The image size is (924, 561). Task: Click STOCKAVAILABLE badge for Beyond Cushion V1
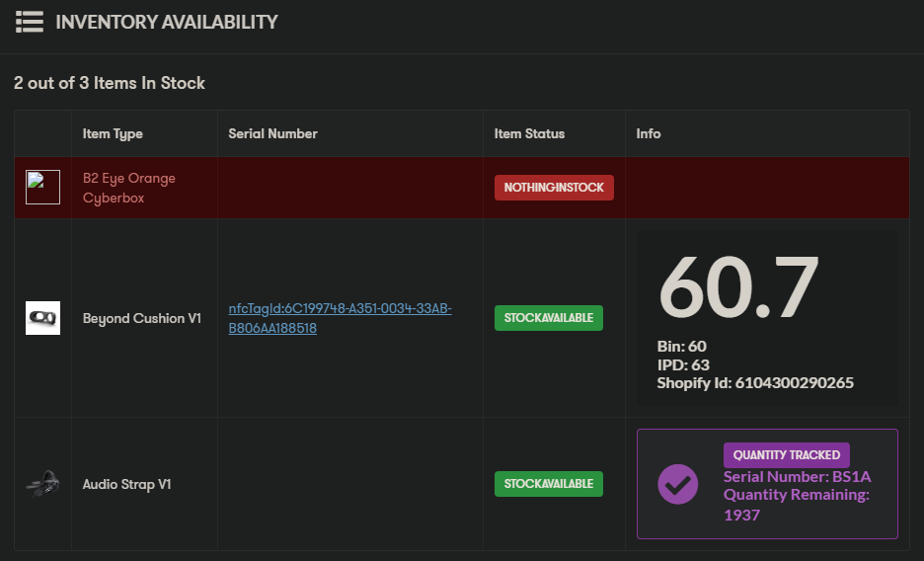(x=549, y=318)
